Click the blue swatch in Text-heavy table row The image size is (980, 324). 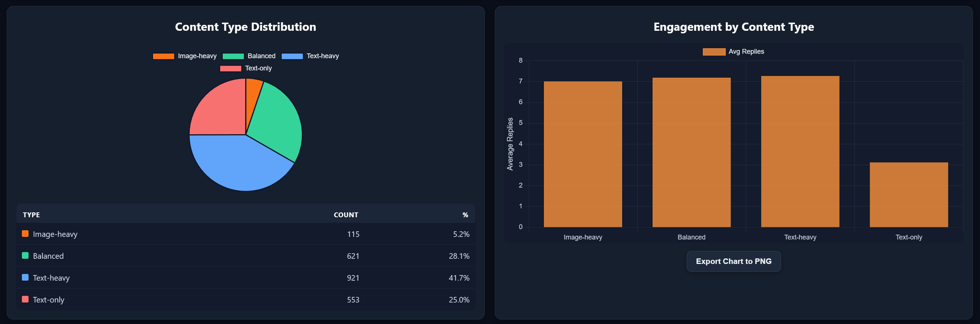click(x=25, y=277)
